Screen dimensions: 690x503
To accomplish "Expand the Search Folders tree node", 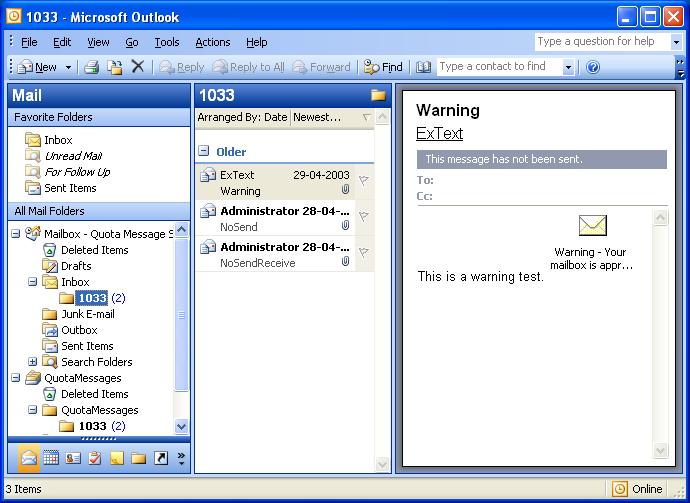I will [33, 362].
